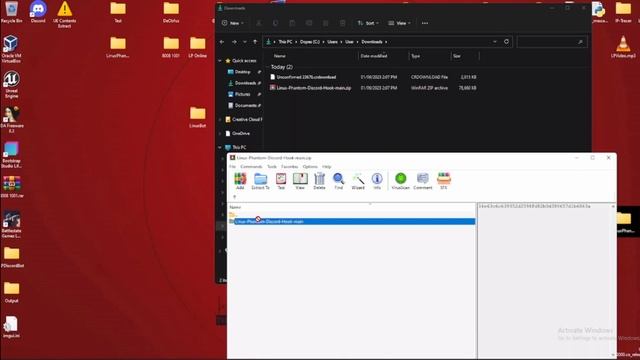Open Explorer address bar history dropdown
640x360 pixels.
(495, 42)
